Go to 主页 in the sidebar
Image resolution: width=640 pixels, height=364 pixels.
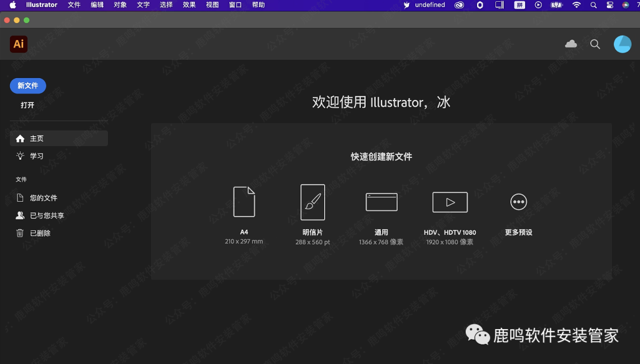tap(59, 138)
